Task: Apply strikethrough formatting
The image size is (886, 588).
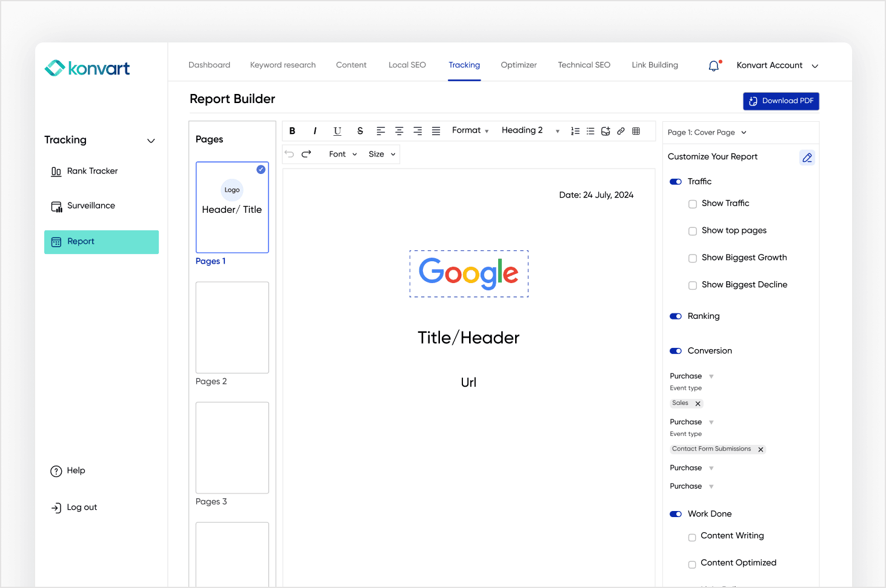Action: (x=360, y=131)
